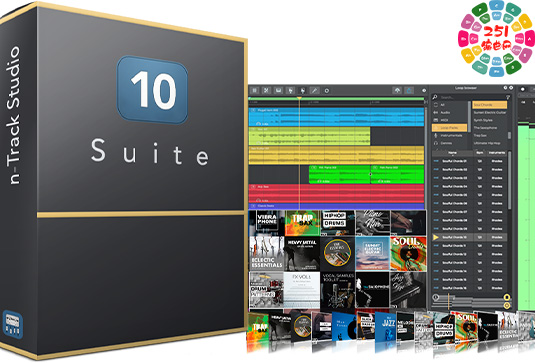The image size is (535, 363).
Task: Open Loop Browser settings gear icon
Action: coord(506,88)
